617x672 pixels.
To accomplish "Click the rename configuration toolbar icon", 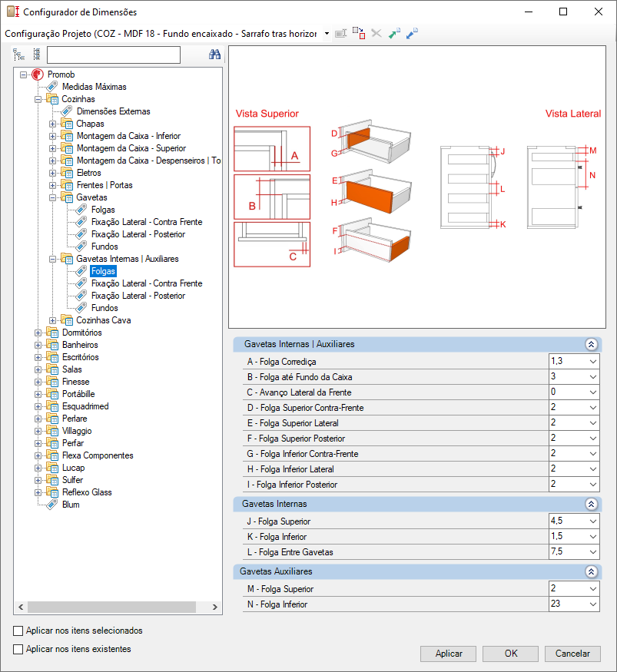I will [341, 34].
